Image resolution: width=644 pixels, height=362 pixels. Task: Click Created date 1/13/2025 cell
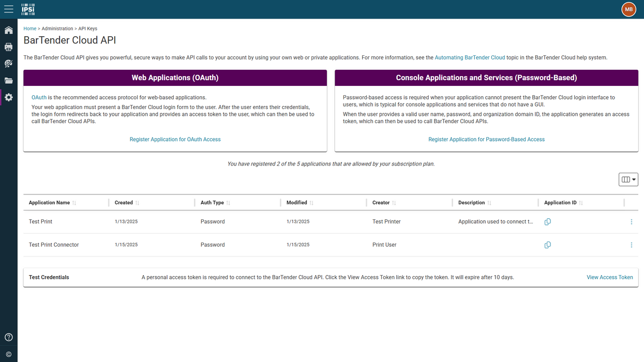tap(126, 222)
